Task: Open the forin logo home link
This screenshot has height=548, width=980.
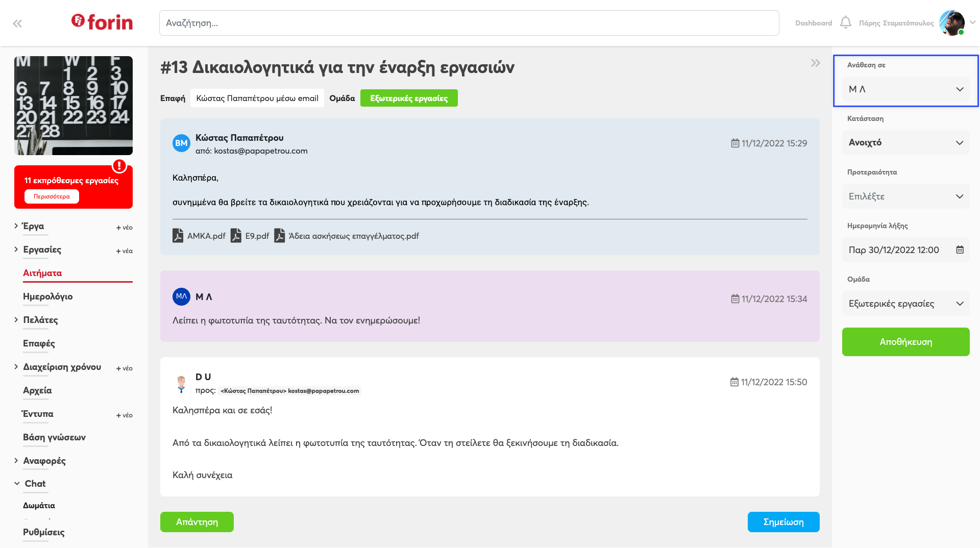Action: pos(102,21)
